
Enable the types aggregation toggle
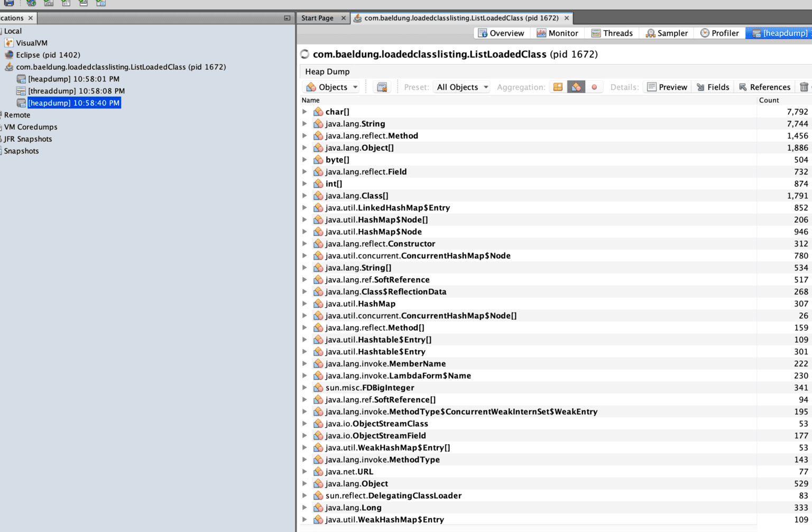[x=576, y=87]
